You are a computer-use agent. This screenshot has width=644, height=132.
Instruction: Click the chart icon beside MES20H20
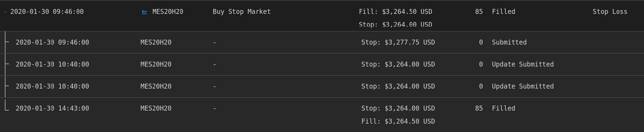(x=145, y=12)
